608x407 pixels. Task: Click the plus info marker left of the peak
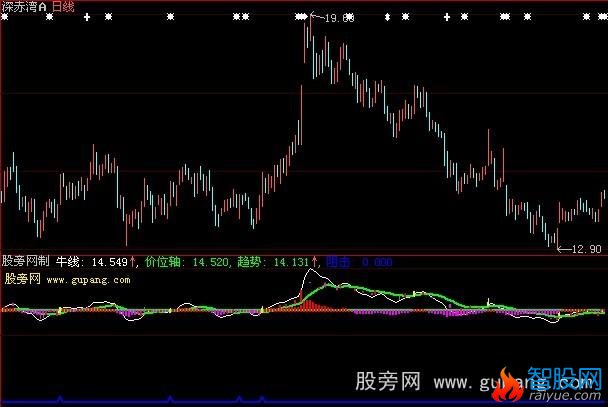click(87, 17)
